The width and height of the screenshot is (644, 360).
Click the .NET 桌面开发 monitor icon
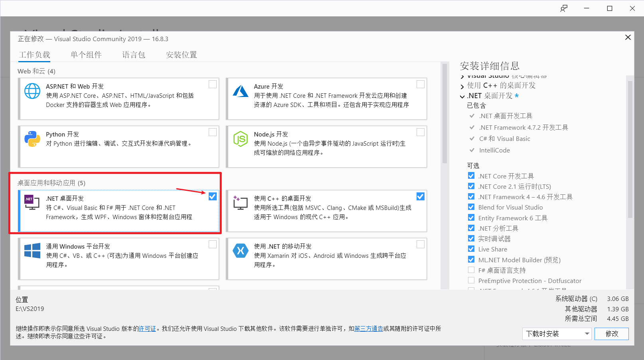click(x=32, y=202)
